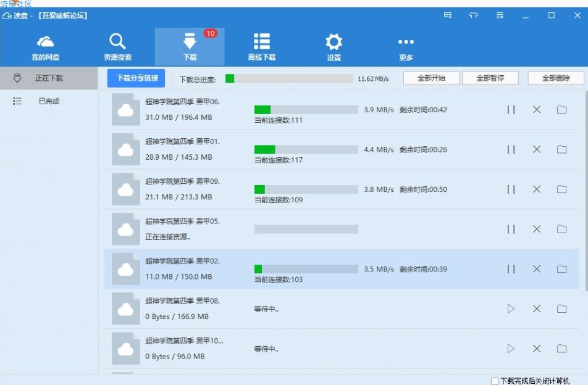The height and width of the screenshot is (385, 588).
Task: Open folder for 黑甲06 file
Action: tap(562, 110)
